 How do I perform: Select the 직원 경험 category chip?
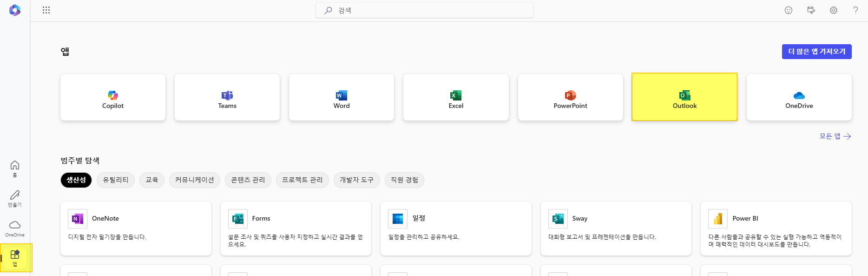[404, 180]
